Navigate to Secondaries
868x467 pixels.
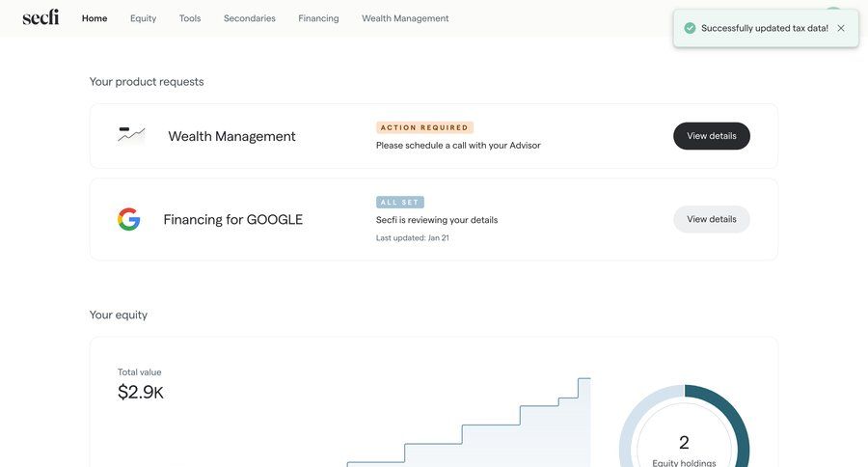pyautogui.click(x=249, y=18)
